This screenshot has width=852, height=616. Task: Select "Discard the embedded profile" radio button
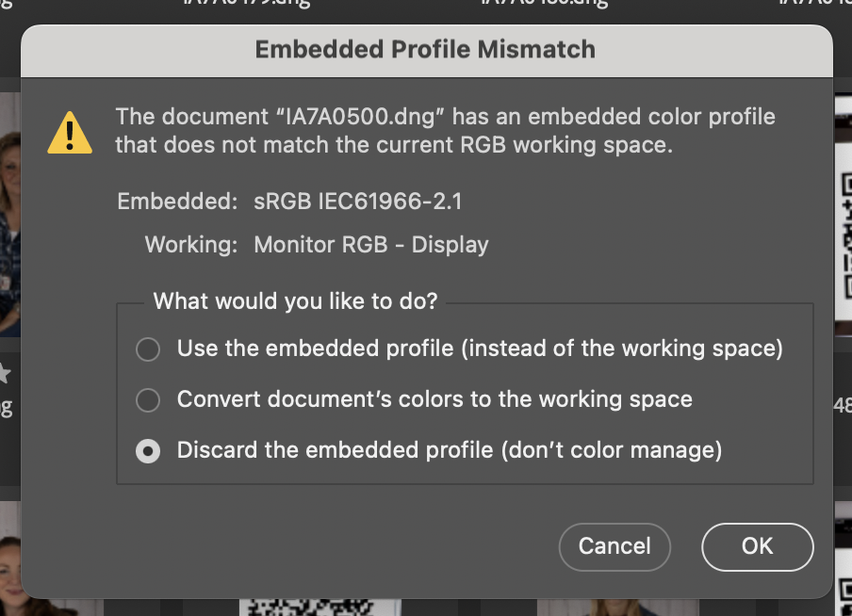pos(148,451)
